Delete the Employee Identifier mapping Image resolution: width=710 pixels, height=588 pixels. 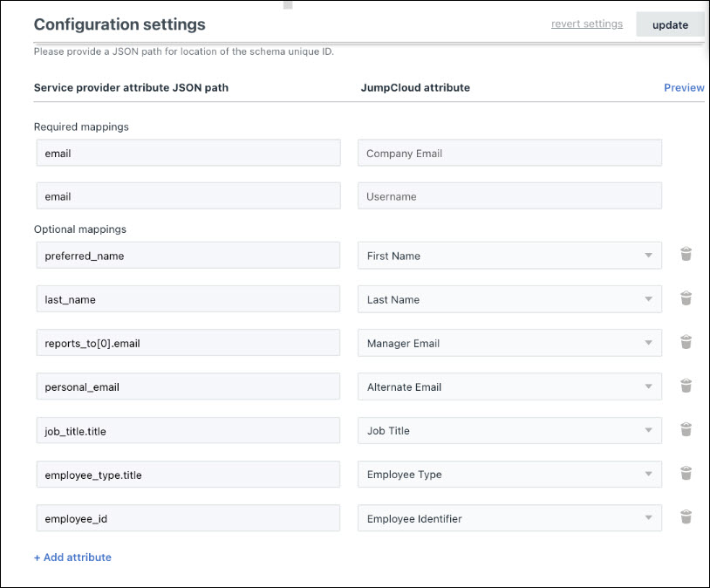[x=686, y=517]
